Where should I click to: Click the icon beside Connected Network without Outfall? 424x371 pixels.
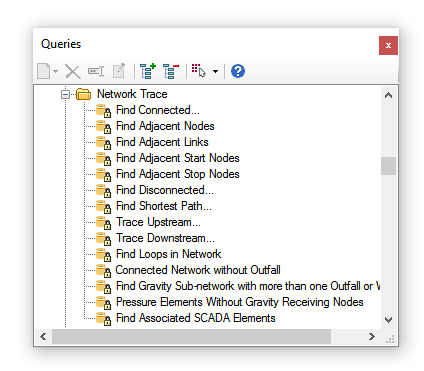[x=103, y=271]
